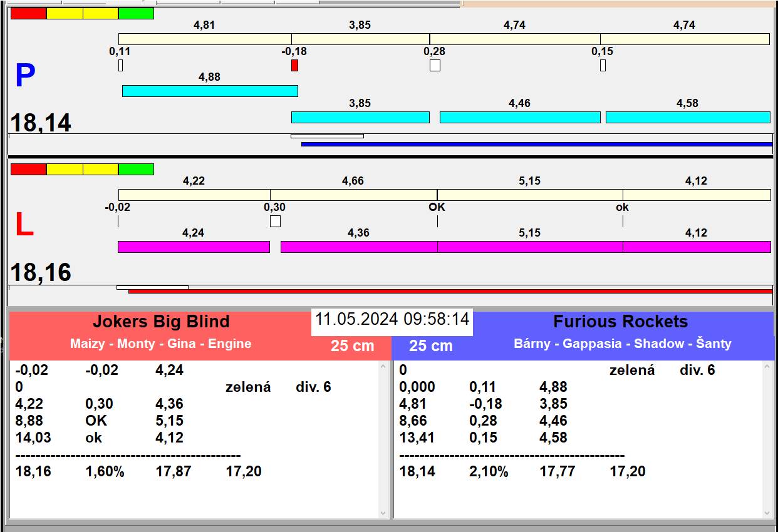Click the cyan 4,88 run bar
This screenshot has height=532, width=778.
pyautogui.click(x=210, y=91)
